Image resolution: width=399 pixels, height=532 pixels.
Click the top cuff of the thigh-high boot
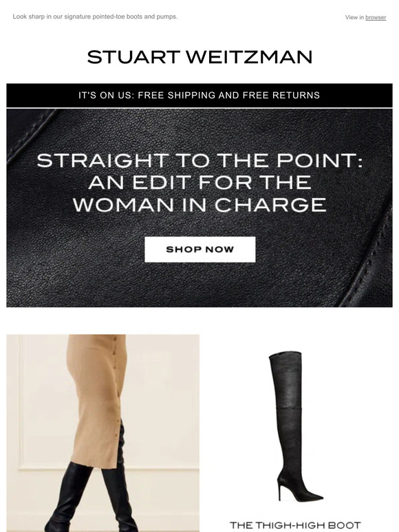[285, 355]
